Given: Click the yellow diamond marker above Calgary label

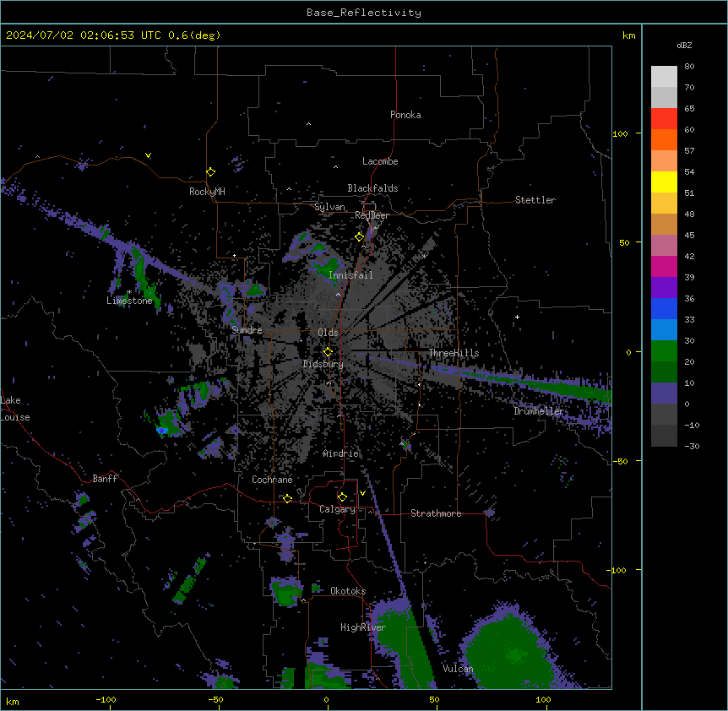Looking at the screenshot, I should [x=342, y=497].
